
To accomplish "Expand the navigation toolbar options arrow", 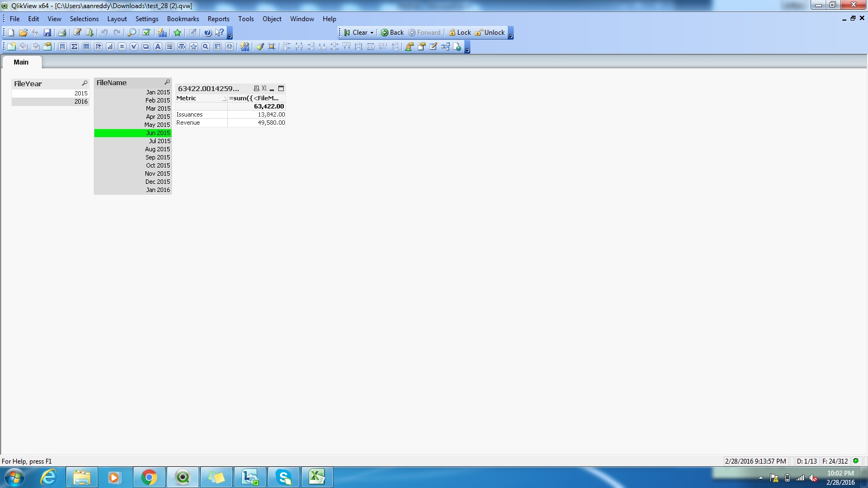I will pyautogui.click(x=510, y=34).
